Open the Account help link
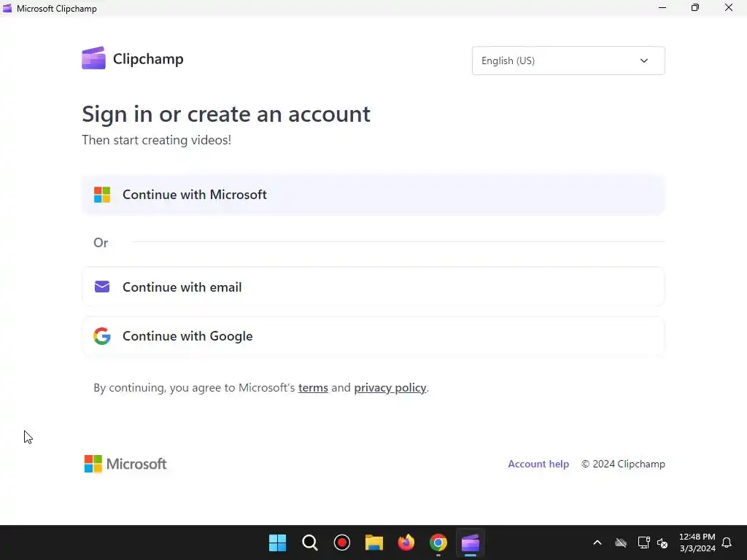 click(x=538, y=464)
